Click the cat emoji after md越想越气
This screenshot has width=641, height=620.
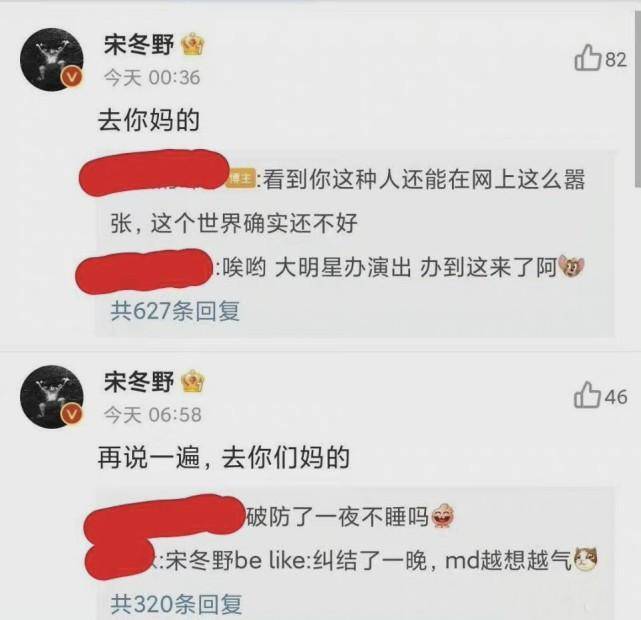586,559
